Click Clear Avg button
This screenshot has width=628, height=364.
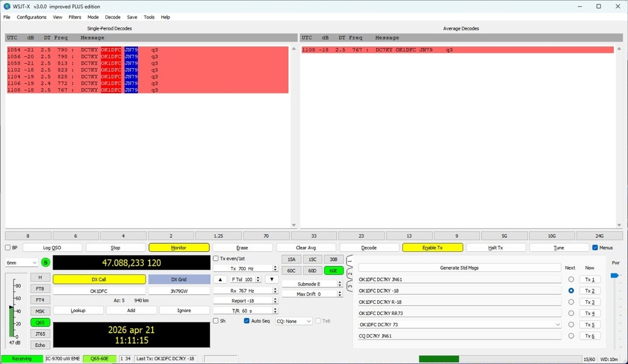(x=306, y=248)
